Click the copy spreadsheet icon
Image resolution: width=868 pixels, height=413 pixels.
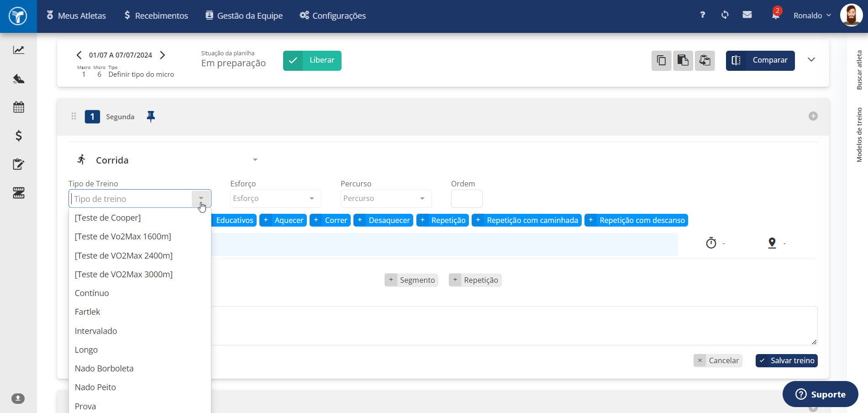[661, 60]
